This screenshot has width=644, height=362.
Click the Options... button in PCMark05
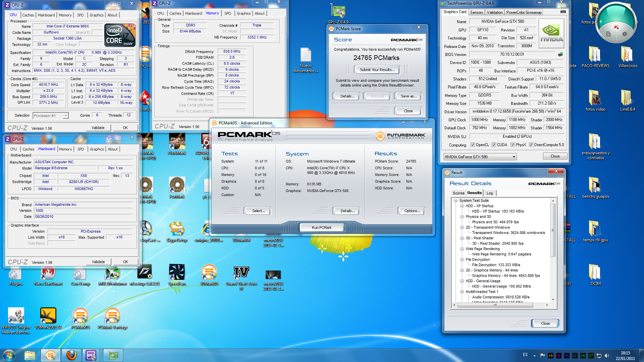pos(412,211)
